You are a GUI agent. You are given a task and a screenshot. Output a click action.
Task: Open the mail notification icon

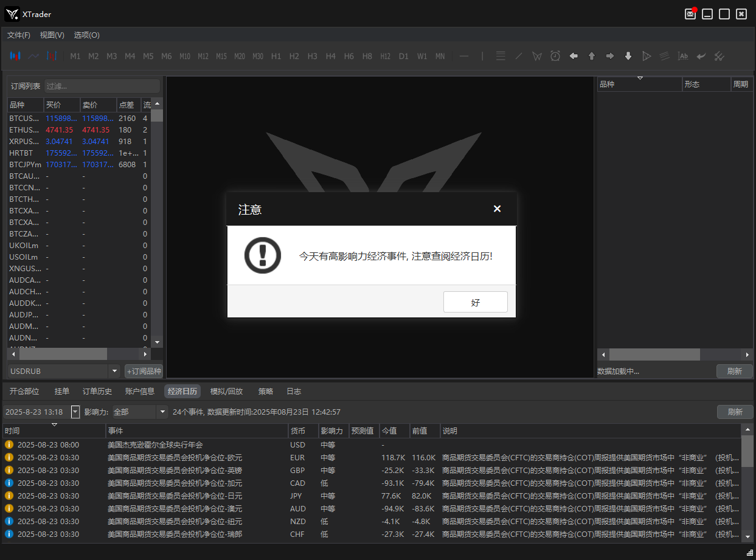(x=690, y=14)
